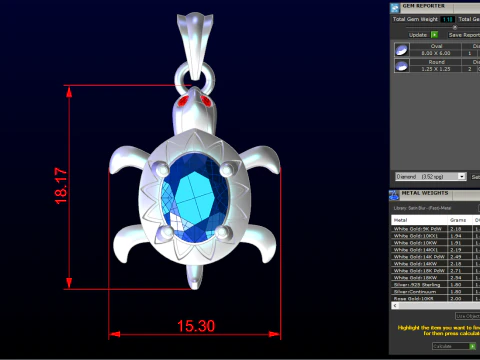Viewport: 480px width, 360px height.
Task: Click the Total Gem Weight value field
Action: pyautogui.click(x=447, y=19)
